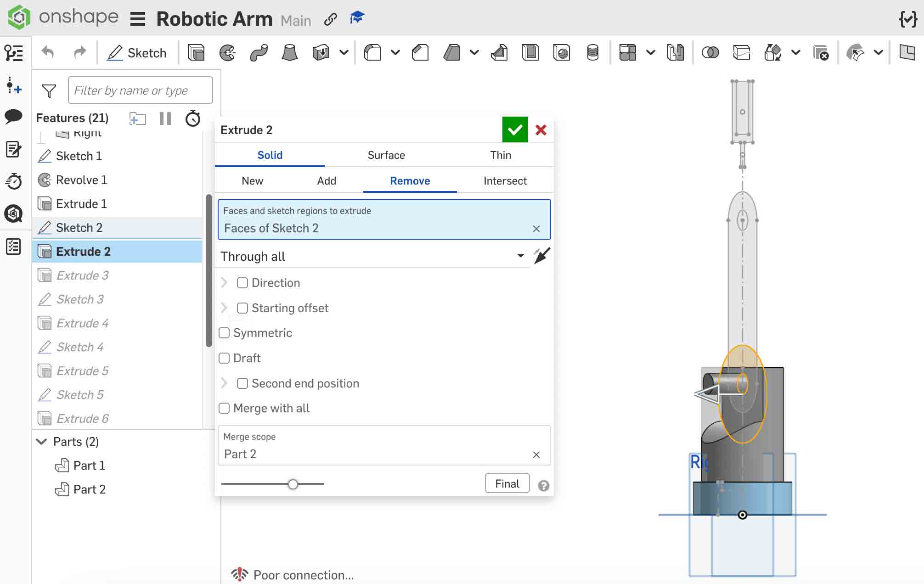This screenshot has height=584, width=924.
Task: Select the Intersect boolean mode
Action: point(505,180)
